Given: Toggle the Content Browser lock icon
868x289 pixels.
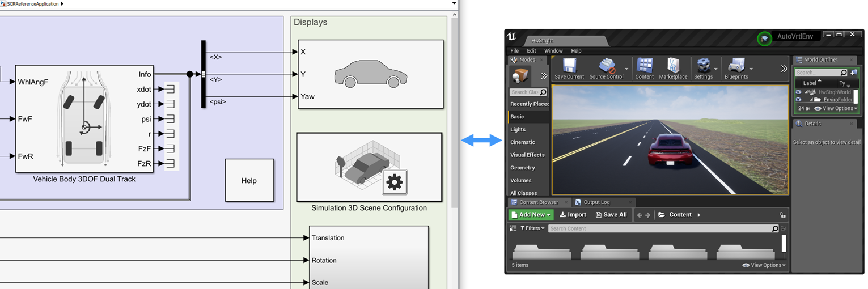Looking at the screenshot, I should coord(782,215).
